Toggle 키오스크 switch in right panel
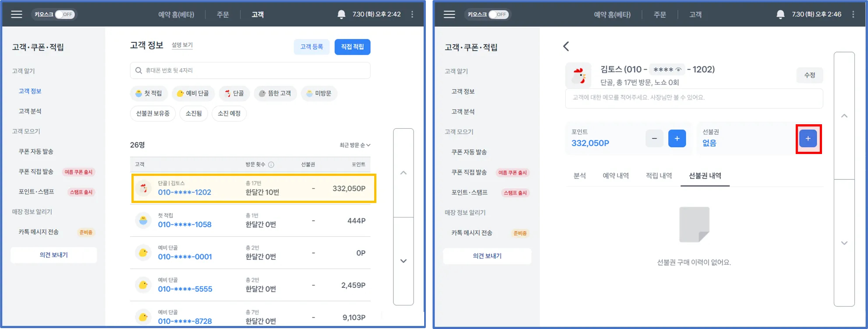The image size is (868, 329). [x=499, y=14]
